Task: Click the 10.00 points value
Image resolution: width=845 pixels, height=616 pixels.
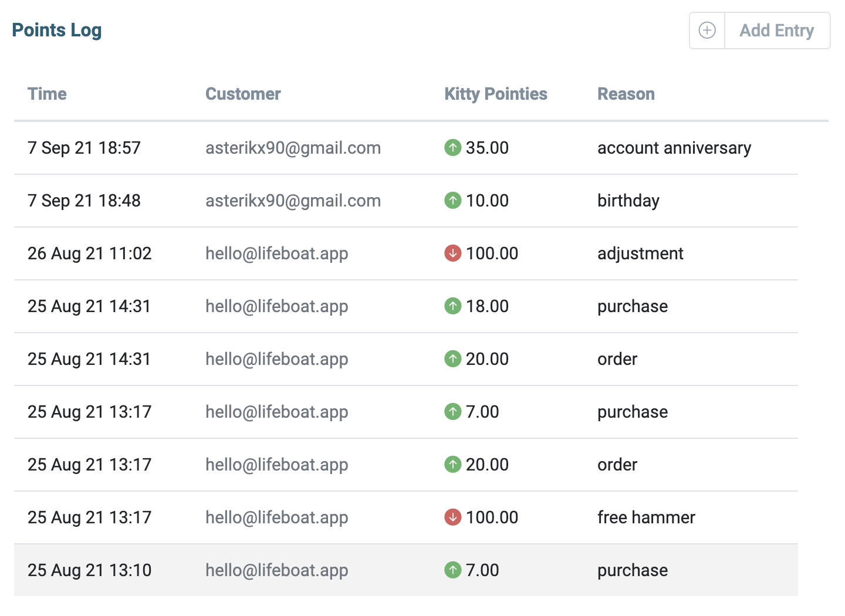Action: (487, 201)
